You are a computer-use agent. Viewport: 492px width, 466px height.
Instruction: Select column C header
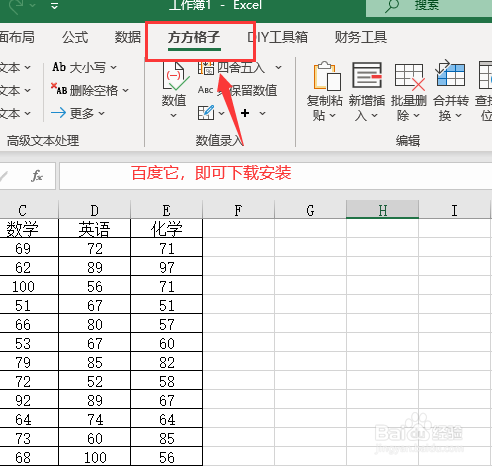click(x=29, y=210)
